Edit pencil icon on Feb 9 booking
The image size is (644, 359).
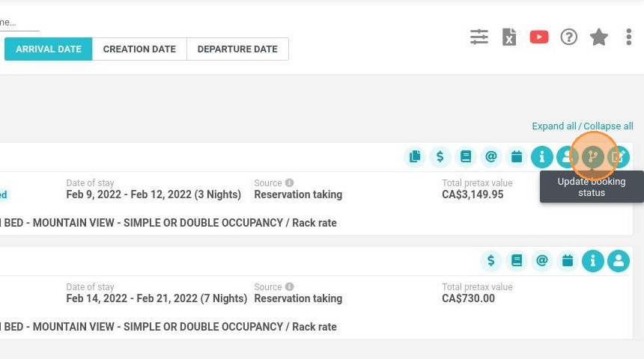pos(619,157)
